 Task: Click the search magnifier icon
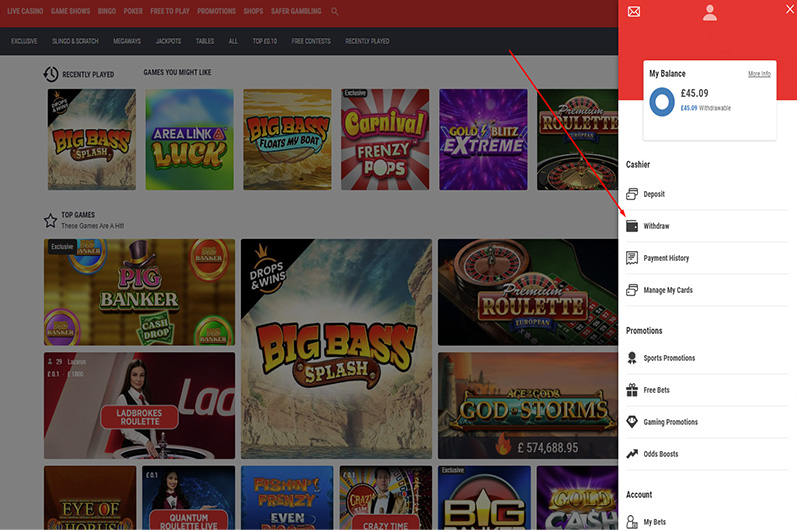tap(335, 12)
